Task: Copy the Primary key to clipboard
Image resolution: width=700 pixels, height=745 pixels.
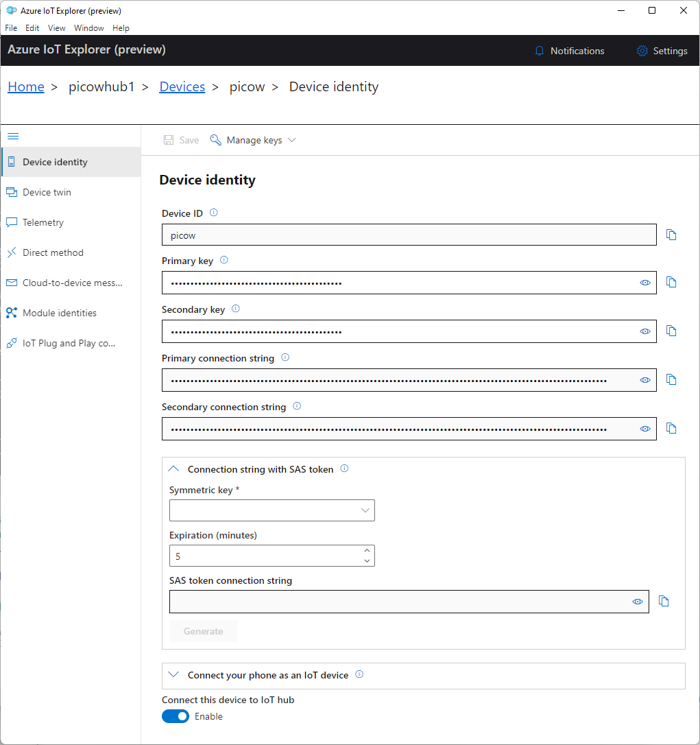Action: 671,282
